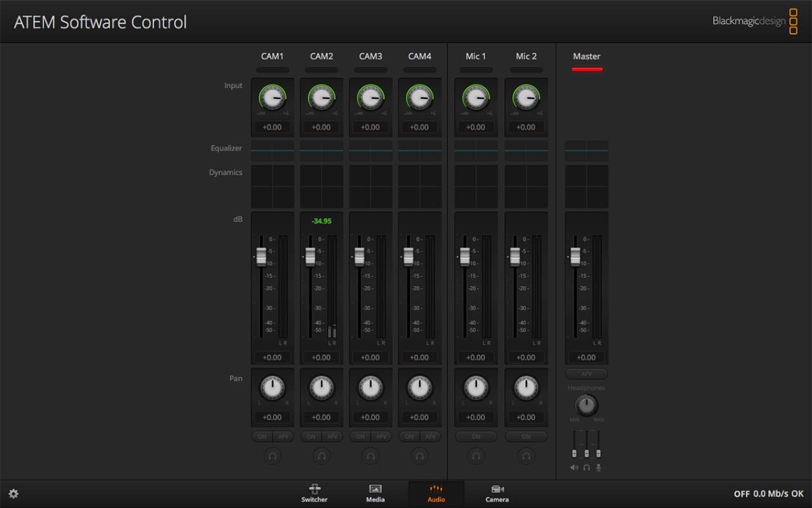Enable AFV on the CAM2 channel
Viewport: 812px width, 508px height.
pos(332,436)
